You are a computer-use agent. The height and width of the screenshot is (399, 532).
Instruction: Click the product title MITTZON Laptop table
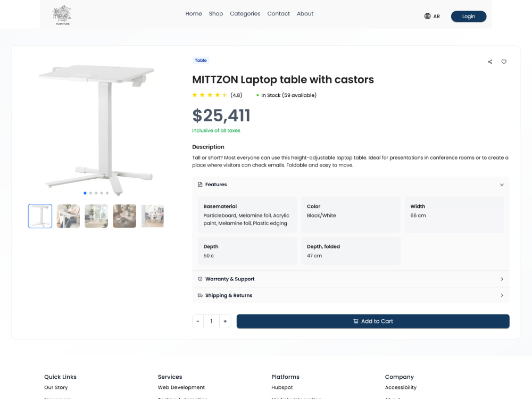(x=283, y=79)
